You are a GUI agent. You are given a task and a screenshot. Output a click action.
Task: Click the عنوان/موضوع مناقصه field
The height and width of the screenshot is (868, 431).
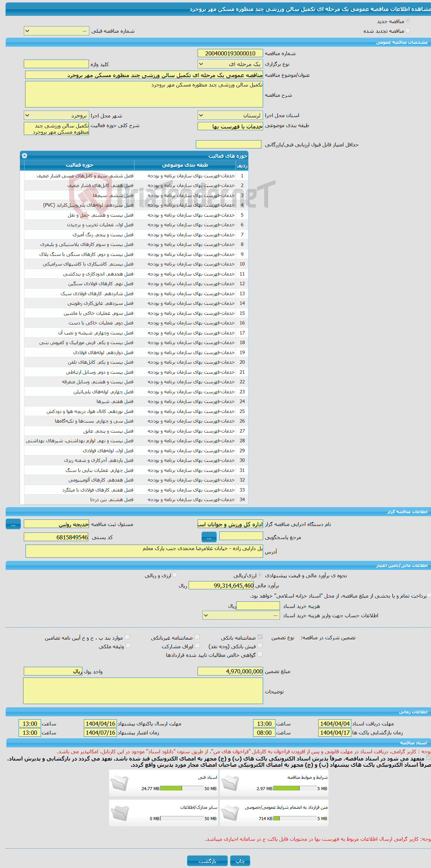[x=144, y=75]
